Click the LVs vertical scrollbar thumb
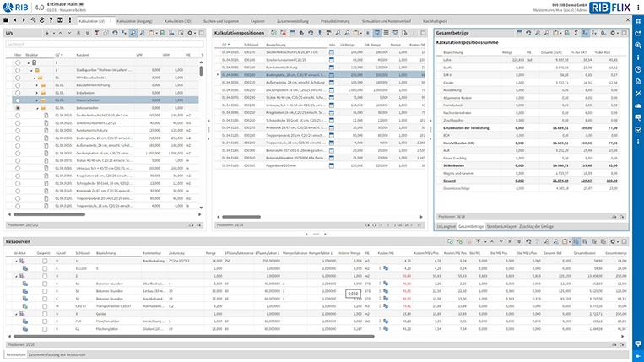The image size is (644, 362). click(201, 71)
